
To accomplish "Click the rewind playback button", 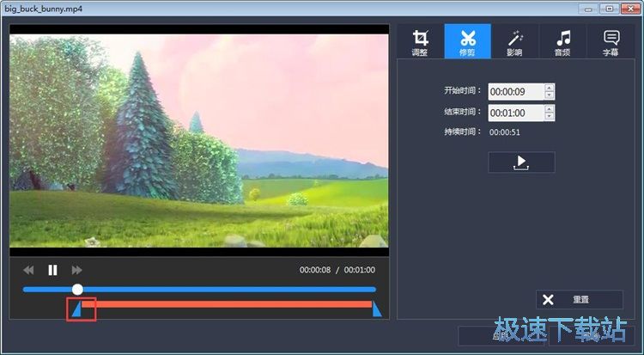I will click(x=28, y=270).
